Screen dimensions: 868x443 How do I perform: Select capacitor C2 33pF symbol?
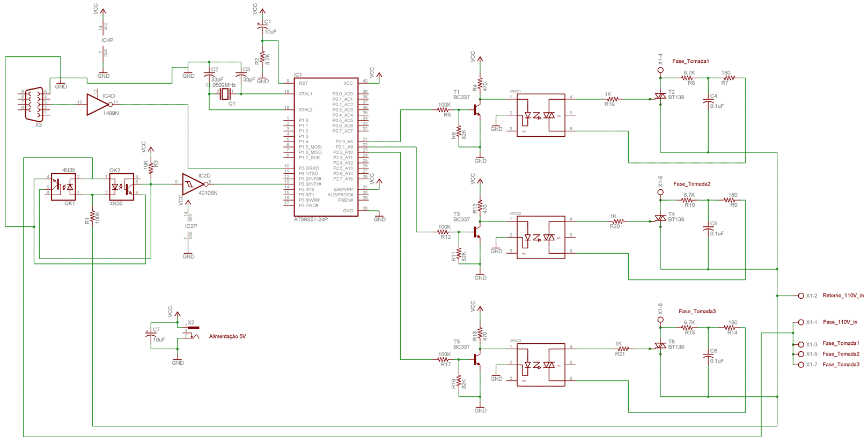click(209, 74)
